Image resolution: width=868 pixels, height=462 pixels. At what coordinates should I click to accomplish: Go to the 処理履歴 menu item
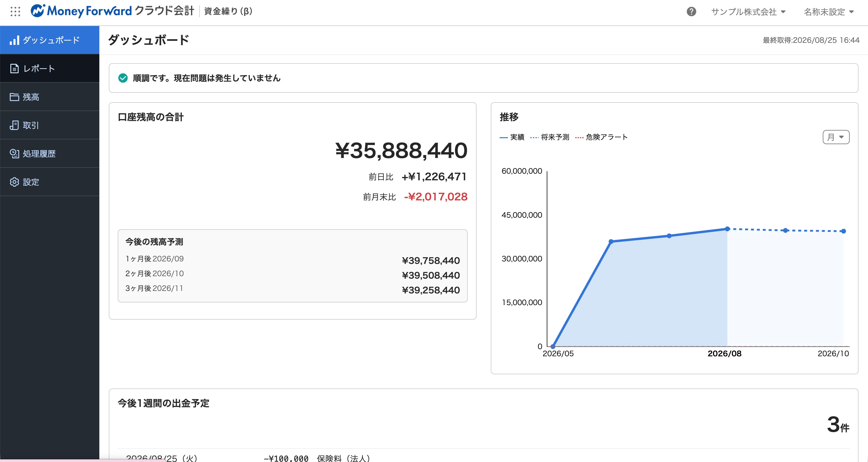click(50, 154)
